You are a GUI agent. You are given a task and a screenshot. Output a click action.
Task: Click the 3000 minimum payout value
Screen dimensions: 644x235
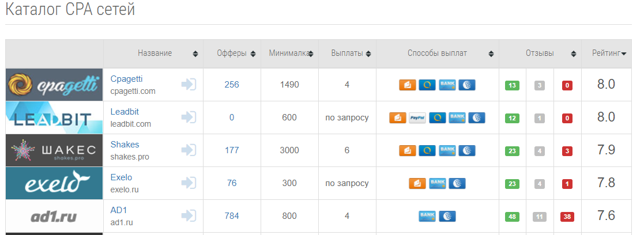289,150
